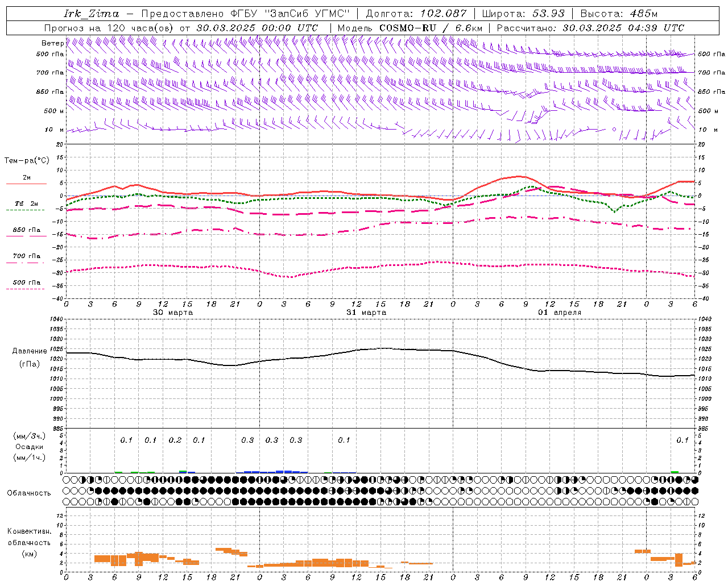Image resolution: width=728 pixels, height=582 pixels.
Task: Click the (км) unit label
Action: tap(29, 554)
